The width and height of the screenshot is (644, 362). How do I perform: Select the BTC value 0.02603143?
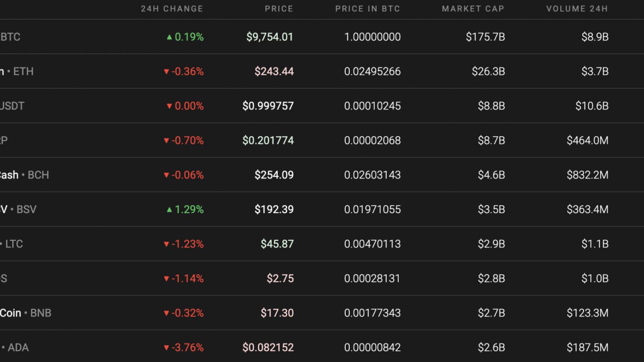point(372,175)
